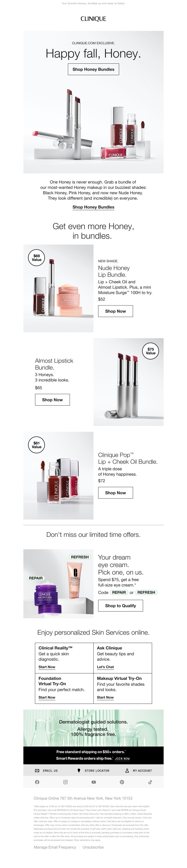Click the Store Locator pin icon
Screen dimensions: 187x868
79,771
